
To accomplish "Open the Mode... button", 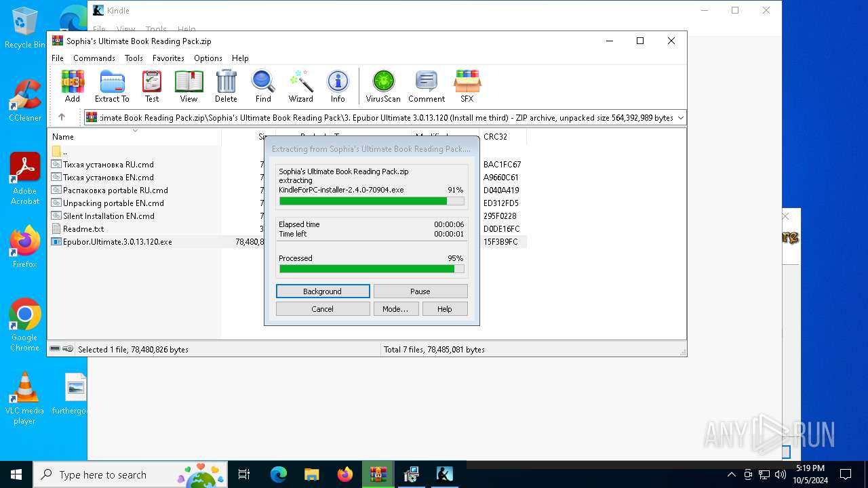I will pyautogui.click(x=395, y=309).
